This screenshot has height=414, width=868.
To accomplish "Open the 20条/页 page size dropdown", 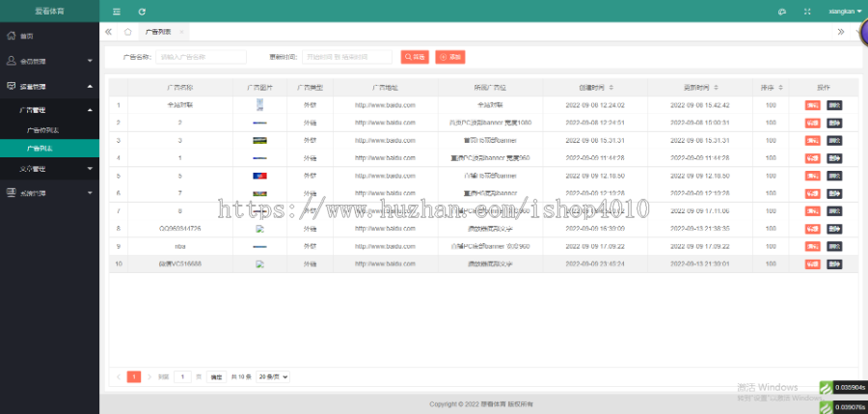I will pyautogui.click(x=273, y=377).
